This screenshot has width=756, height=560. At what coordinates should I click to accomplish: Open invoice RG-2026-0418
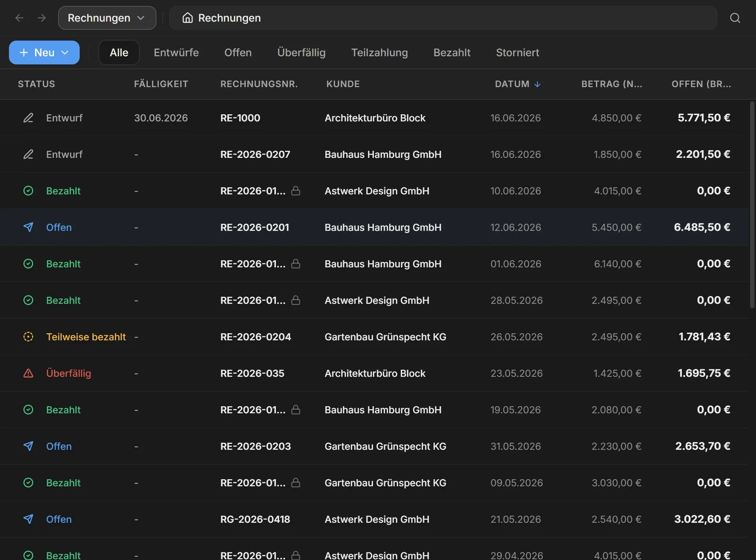tap(255, 519)
